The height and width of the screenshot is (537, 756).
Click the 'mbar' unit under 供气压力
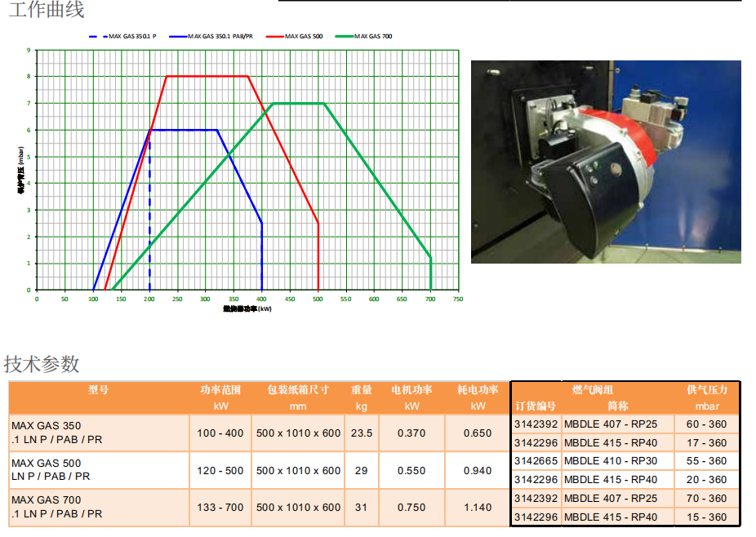pos(707,406)
